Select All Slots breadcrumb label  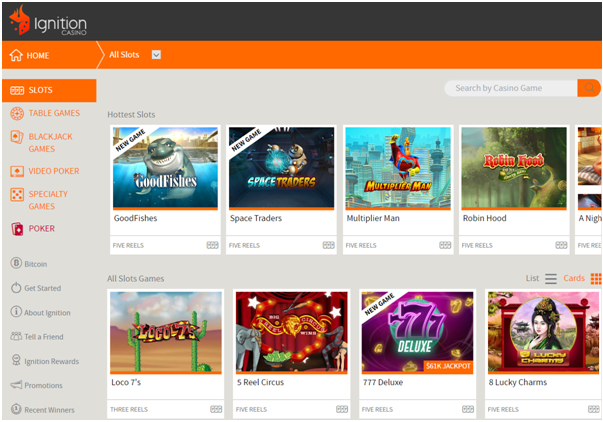124,55
